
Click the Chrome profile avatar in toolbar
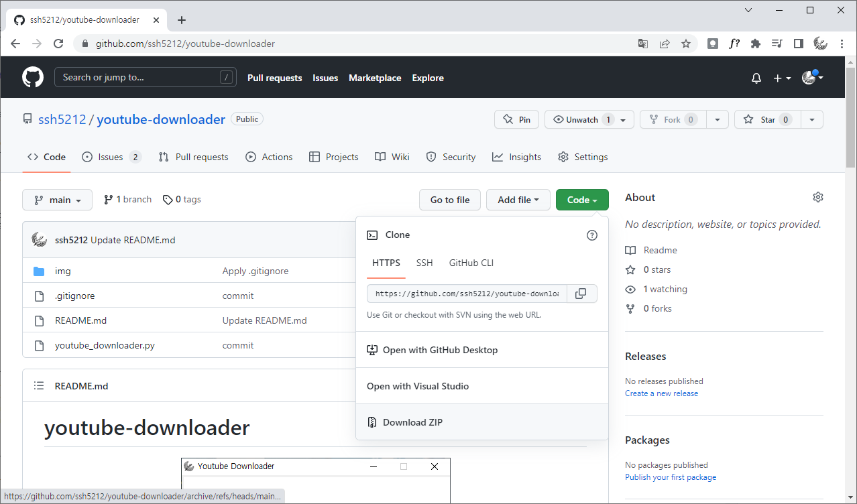click(x=820, y=44)
